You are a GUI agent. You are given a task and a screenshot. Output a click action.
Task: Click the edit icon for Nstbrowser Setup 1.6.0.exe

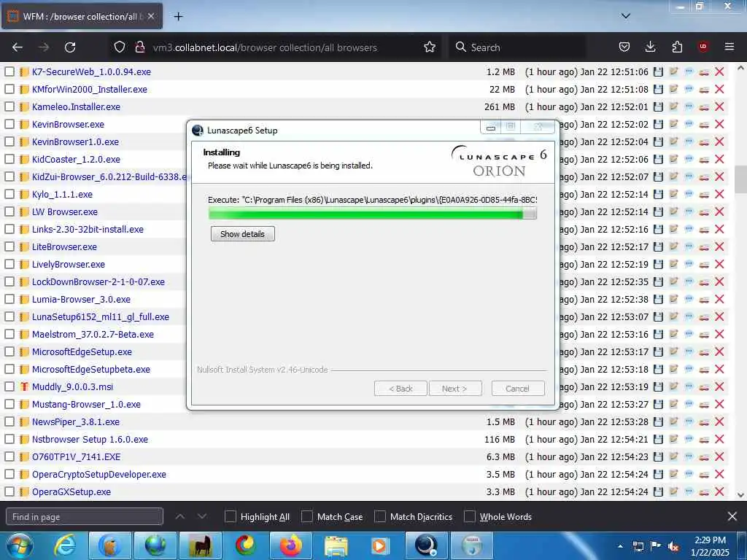click(x=673, y=439)
